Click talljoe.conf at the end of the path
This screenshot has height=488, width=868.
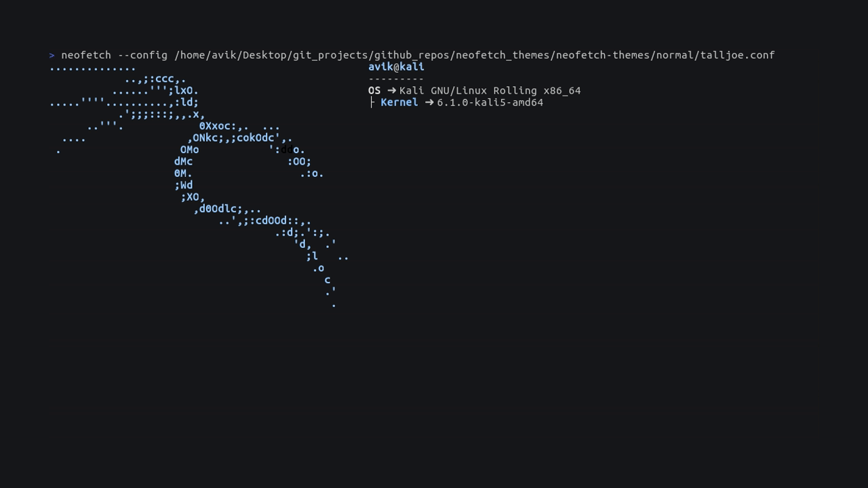737,55
